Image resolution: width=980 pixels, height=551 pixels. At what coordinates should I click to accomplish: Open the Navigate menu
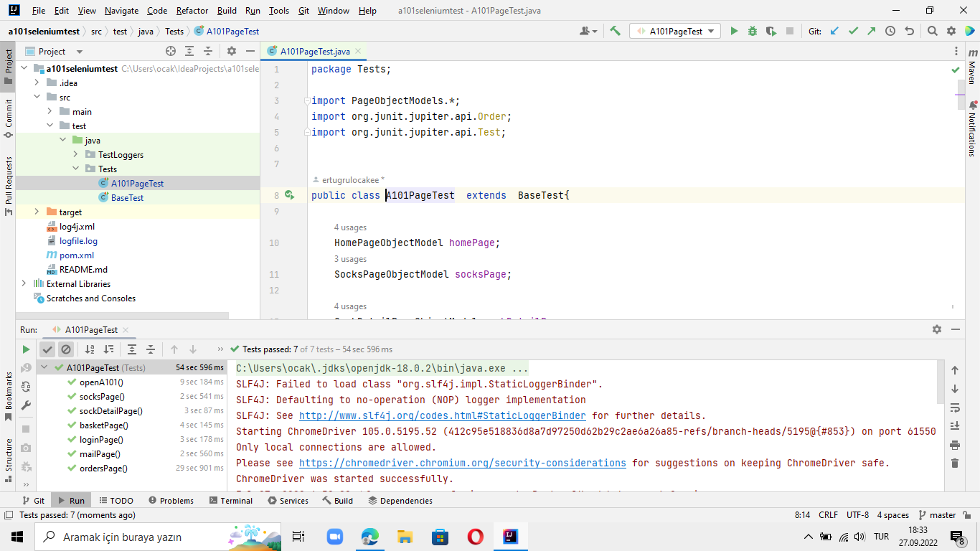(x=121, y=11)
